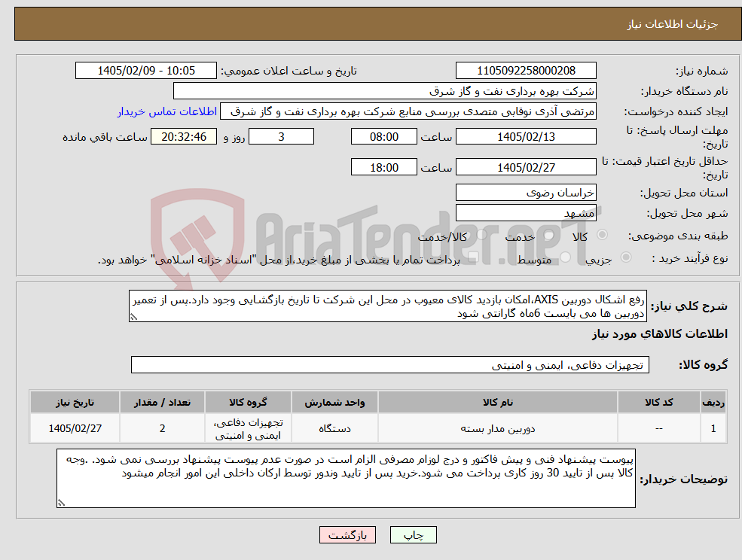Select the خدمت radio button
742x560 pixels.
[x=549, y=235]
